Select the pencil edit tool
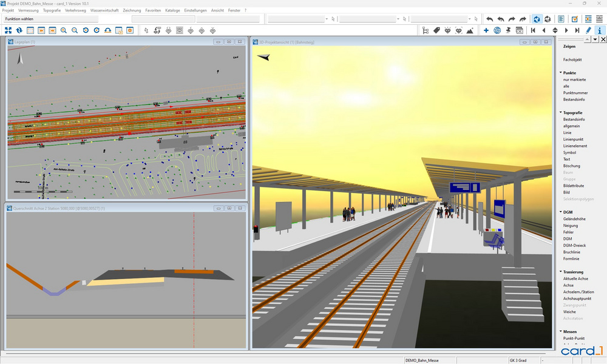Viewport: 607px width, 364px height. click(x=588, y=30)
